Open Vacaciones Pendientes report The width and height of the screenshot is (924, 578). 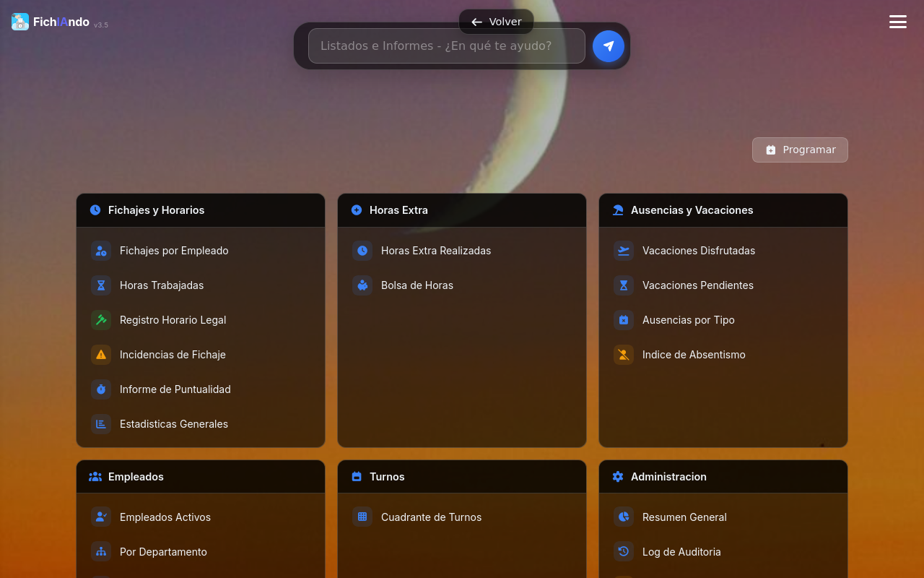723,285
